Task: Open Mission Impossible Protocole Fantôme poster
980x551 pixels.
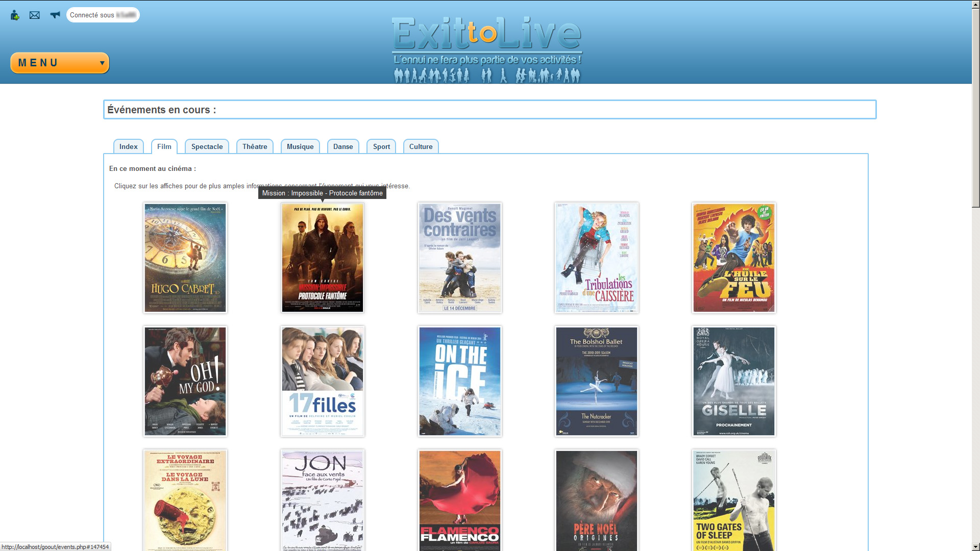Action: click(323, 258)
